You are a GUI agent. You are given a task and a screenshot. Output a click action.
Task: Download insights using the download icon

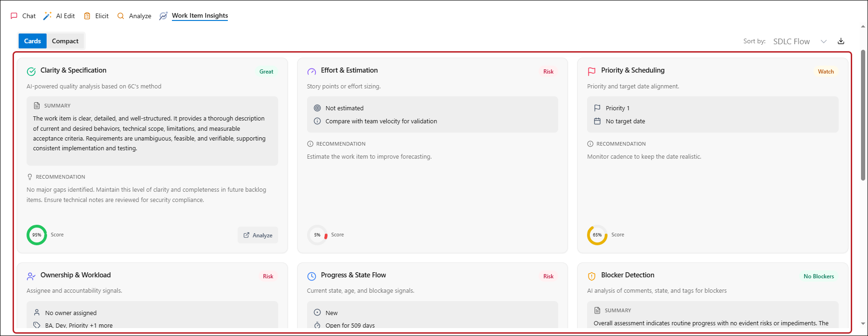click(x=841, y=41)
